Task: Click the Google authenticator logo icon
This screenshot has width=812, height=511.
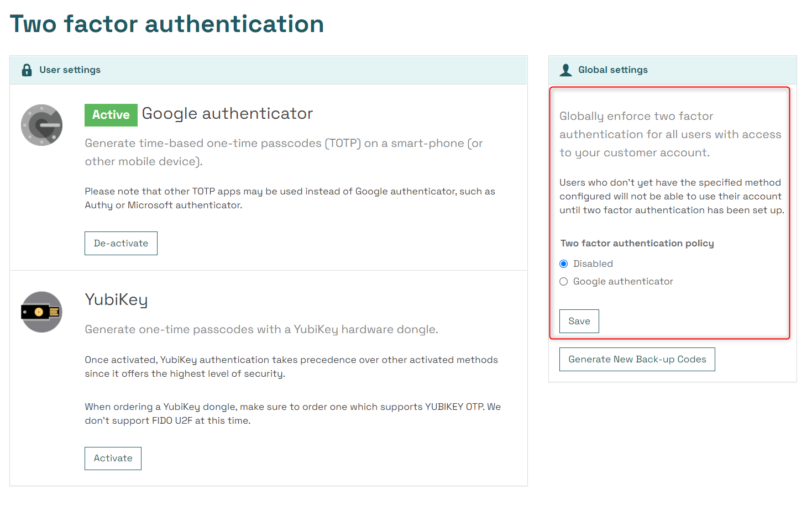Action: [x=41, y=125]
